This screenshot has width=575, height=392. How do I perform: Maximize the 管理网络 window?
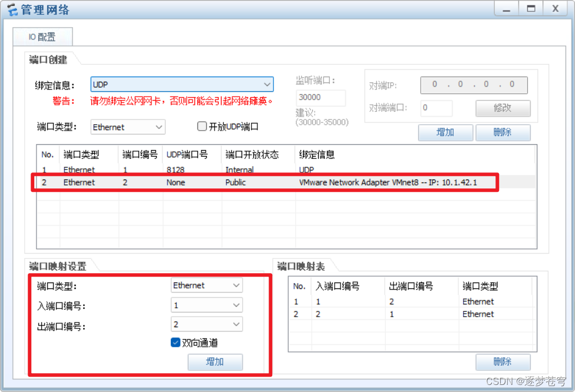point(531,9)
